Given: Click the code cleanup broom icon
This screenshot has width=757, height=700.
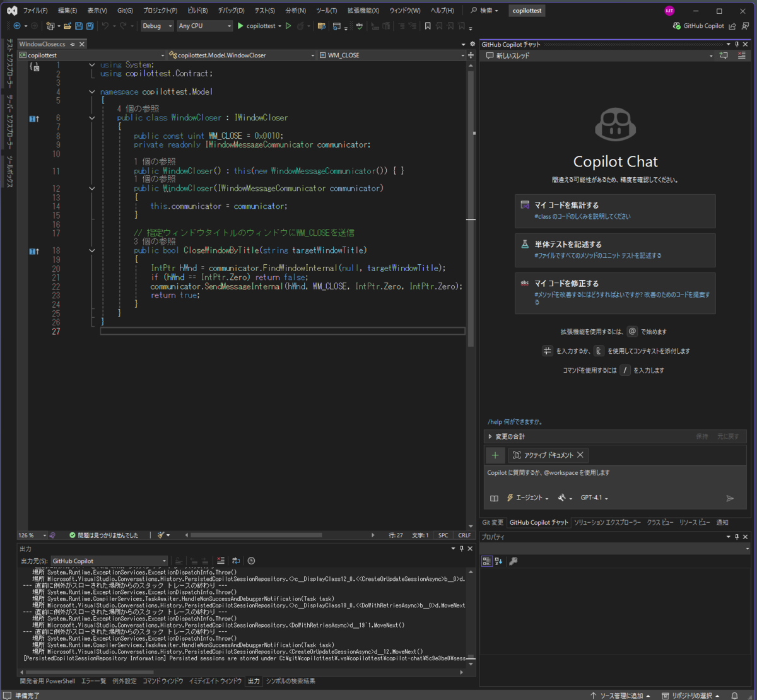Looking at the screenshot, I should point(161,535).
